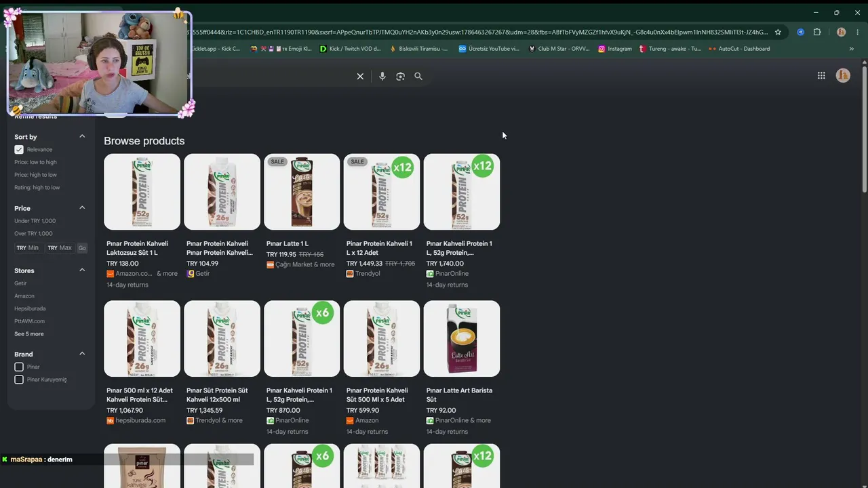Click the blue extension icon in toolbar
Screen dimensions: 868x488
click(x=801, y=32)
